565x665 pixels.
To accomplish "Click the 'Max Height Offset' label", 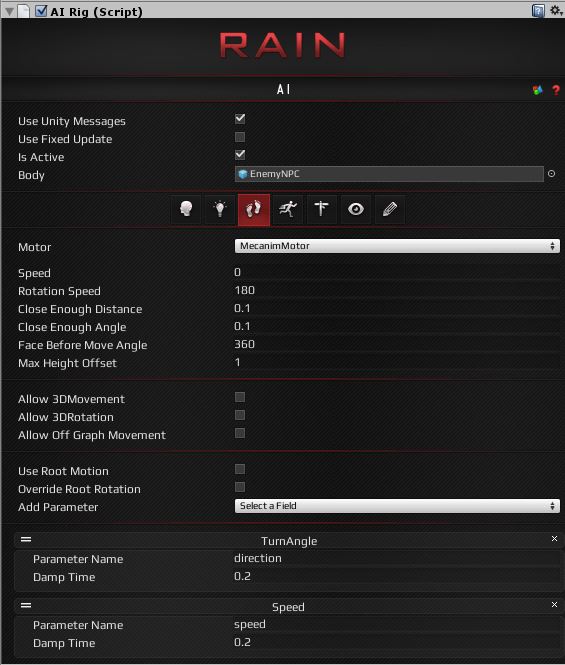I will pos(67,363).
